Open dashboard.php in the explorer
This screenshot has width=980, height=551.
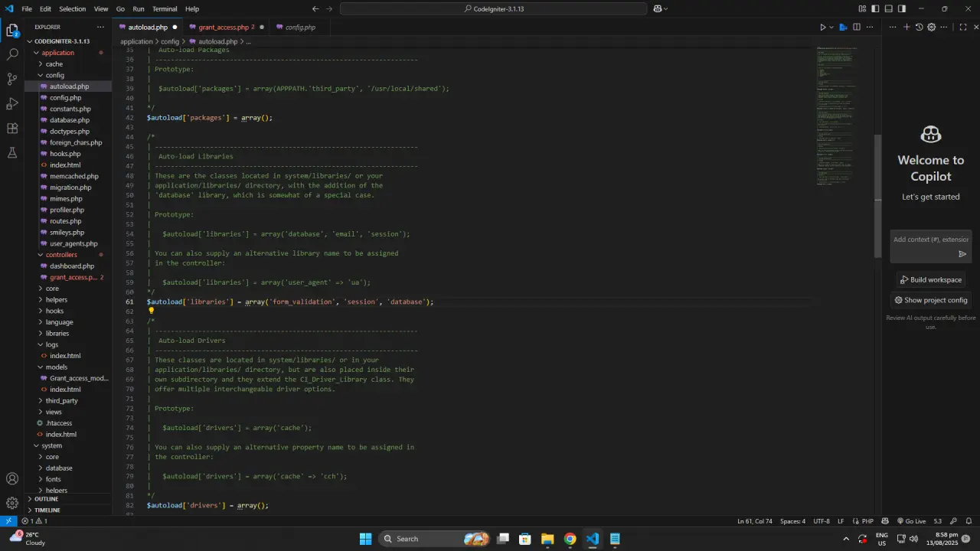72,266
